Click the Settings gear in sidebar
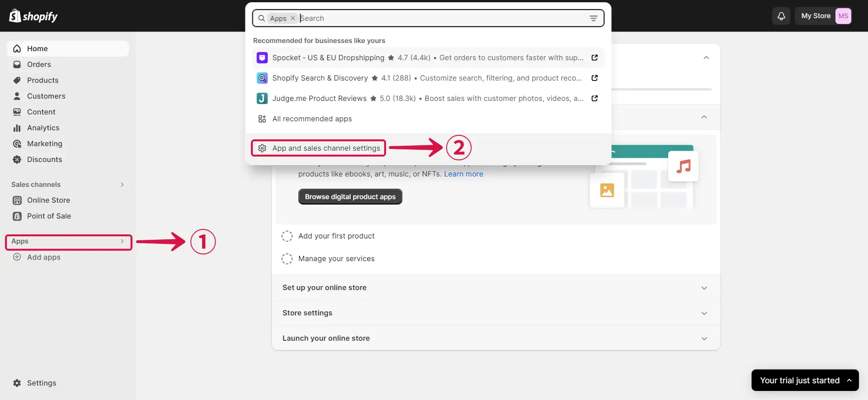868x400 pixels. [x=17, y=383]
